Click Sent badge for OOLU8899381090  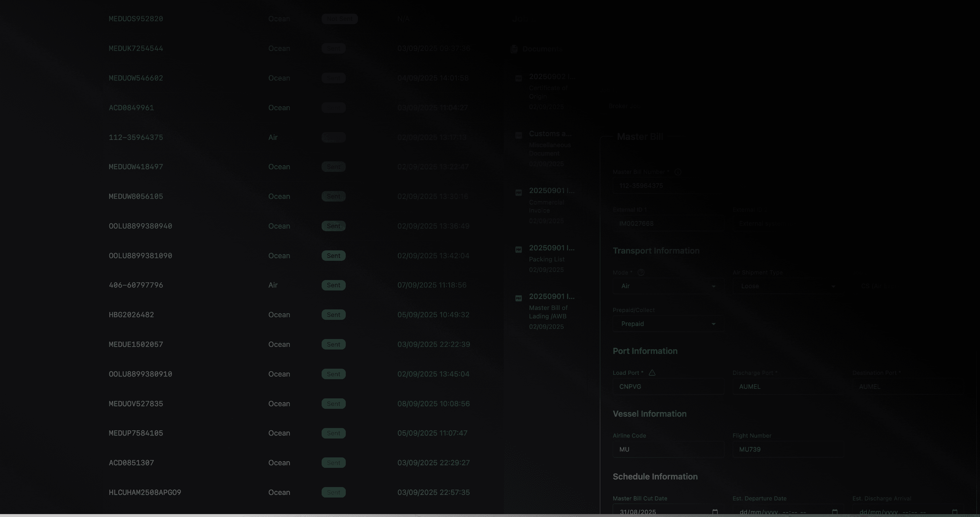333,256
